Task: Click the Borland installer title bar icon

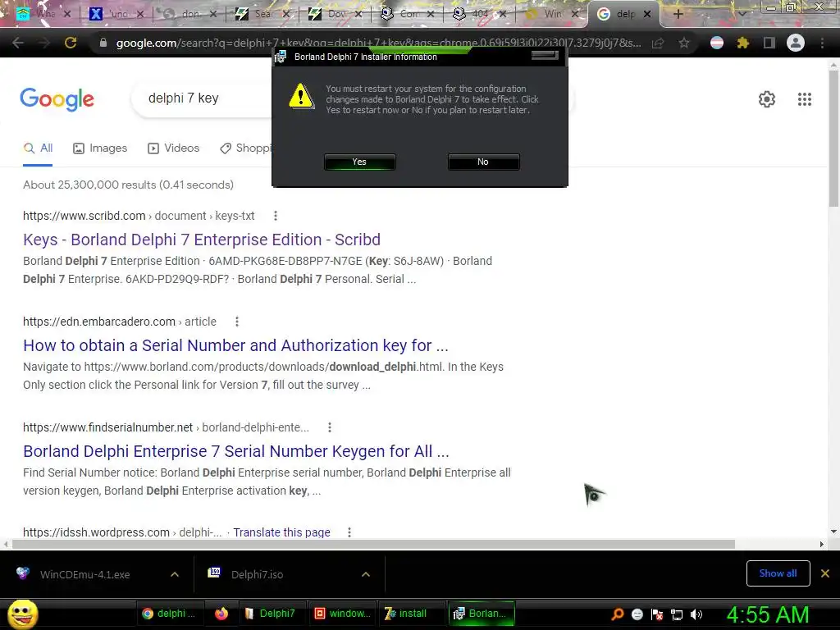Action: [281, 57]
